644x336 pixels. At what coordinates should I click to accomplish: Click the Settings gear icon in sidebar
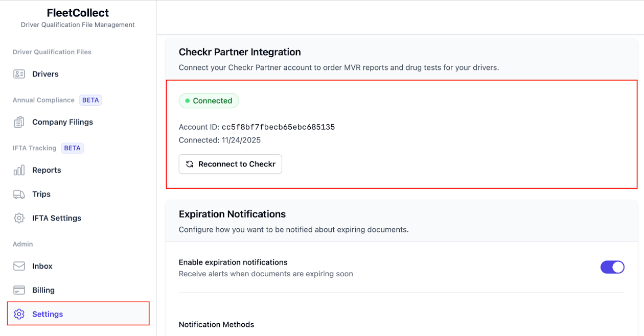click(19, 314)
